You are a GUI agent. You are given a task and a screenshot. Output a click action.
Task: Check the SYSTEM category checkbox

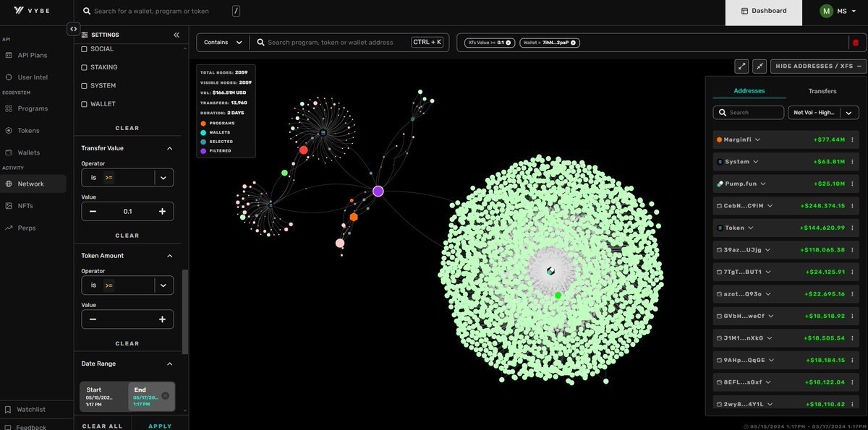84,86
